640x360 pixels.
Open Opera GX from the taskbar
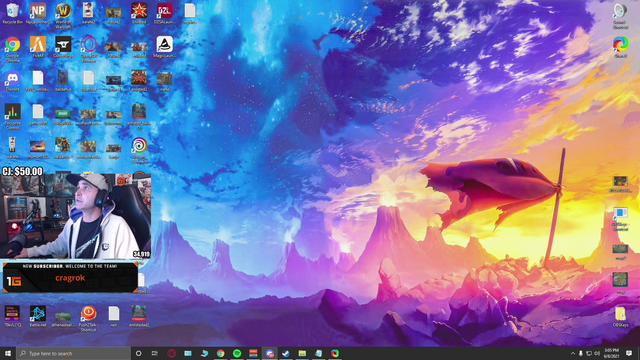click(x=171, y=353)
